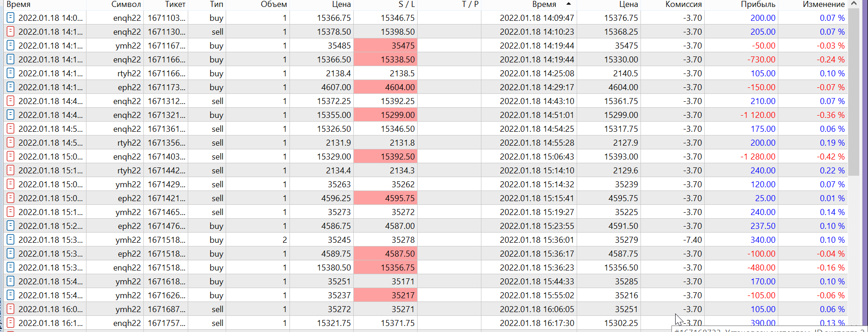Viewport: 868px width, 332px height.
Task: Click the buy icon of the row with -1 120.00 profit
Action: (10, 115)
